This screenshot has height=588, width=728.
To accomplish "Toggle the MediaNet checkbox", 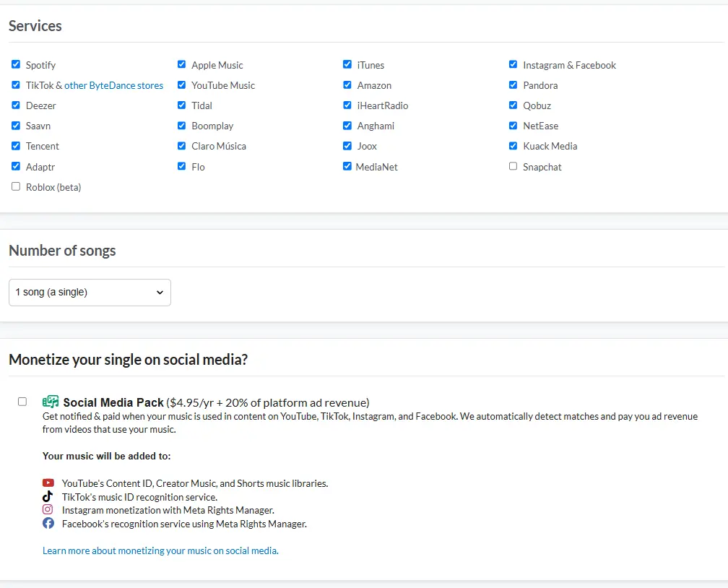I will click(347, 166).
